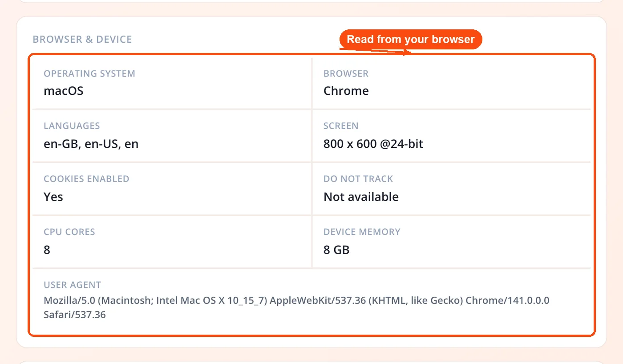Click the SCREEN label
Viewport: 623px width, 364px height.
[341, 126]
